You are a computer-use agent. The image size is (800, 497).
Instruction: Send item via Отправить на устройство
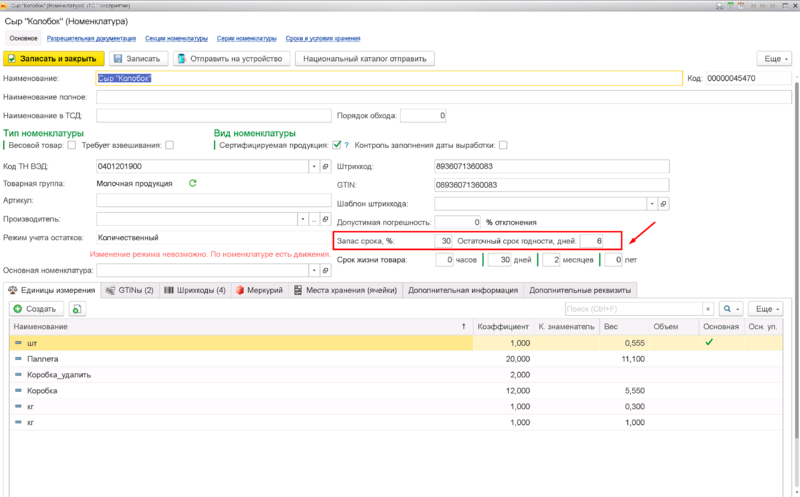pyautogui.click(x=232, y=59)
